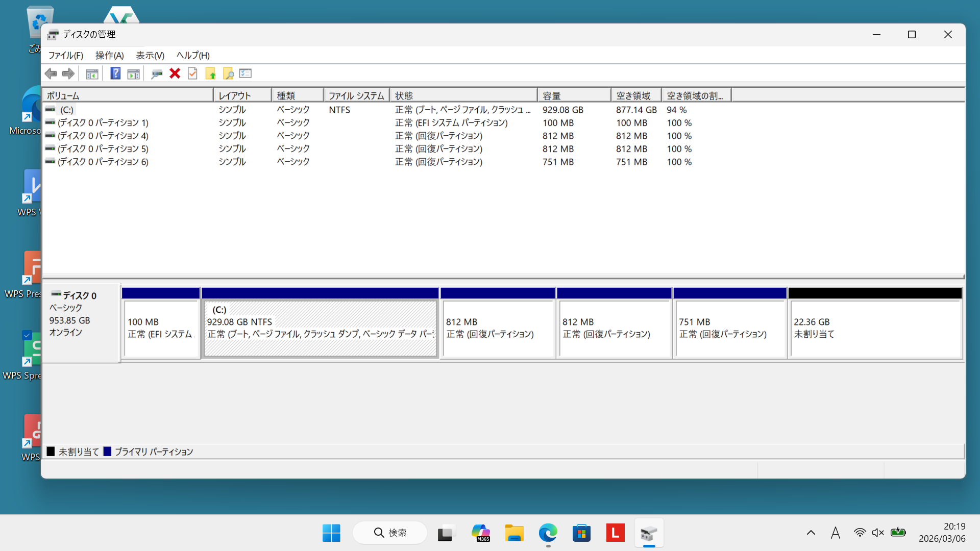
Task: Select the 100 MB EFI system partition block
Action: (x=161, y=328)
